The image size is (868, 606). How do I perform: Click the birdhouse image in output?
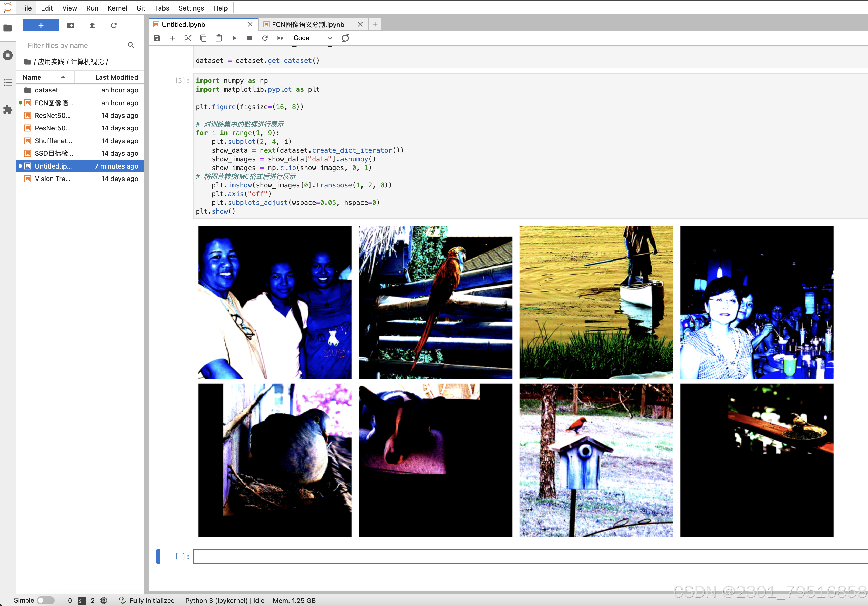596,460
